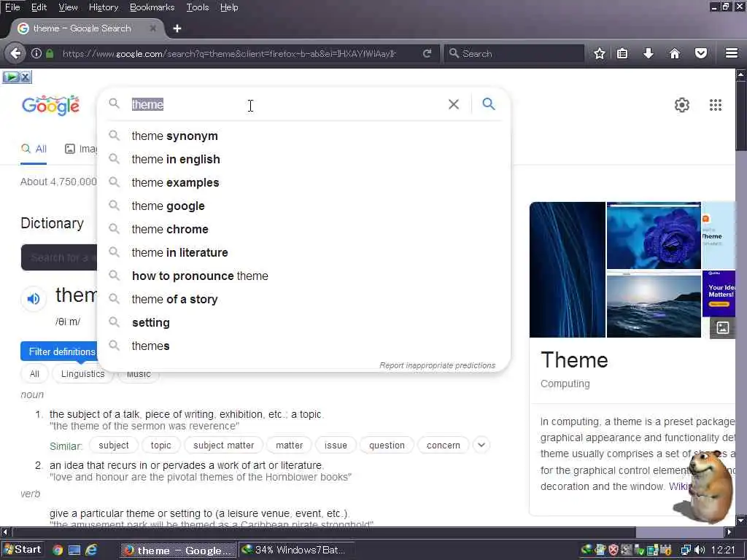Viewport: 747px width, 560px height.
Task: Bookmark this page with the star icon
Action: [x=600, y=53]
